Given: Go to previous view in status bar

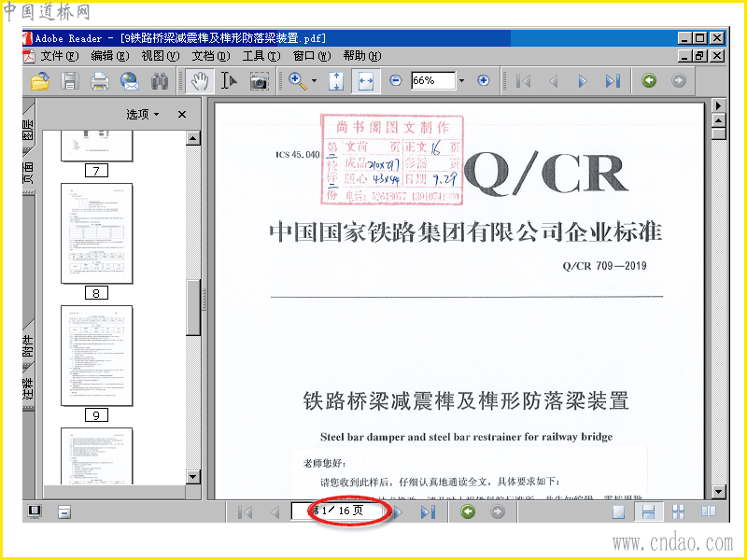Looking at the screenshot, I should (468, 511).
